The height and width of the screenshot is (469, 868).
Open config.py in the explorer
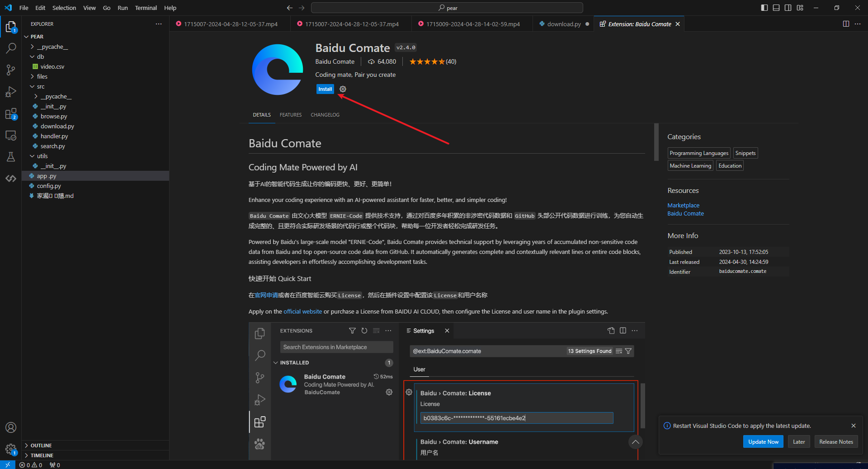(x=95, y=186)
